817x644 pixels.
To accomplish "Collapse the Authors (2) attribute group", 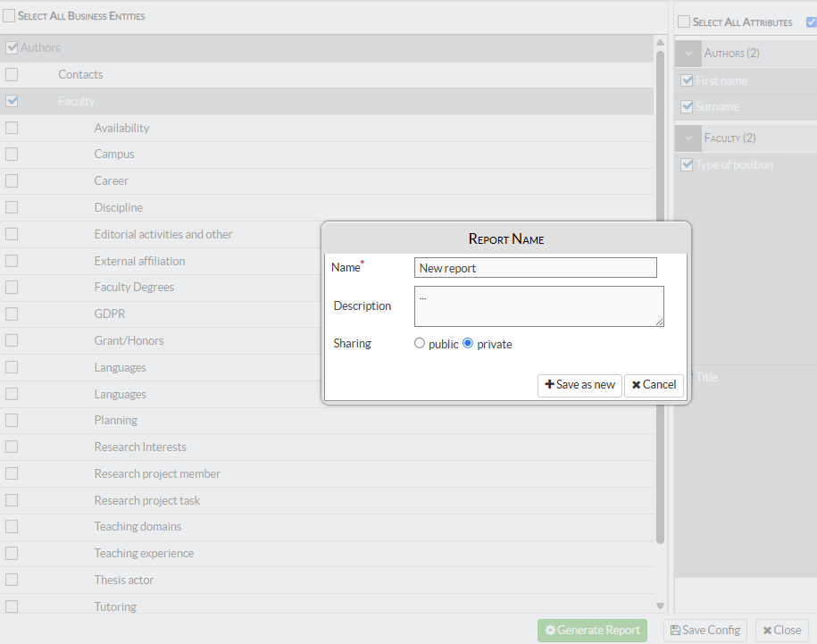I will coord(688,54).
